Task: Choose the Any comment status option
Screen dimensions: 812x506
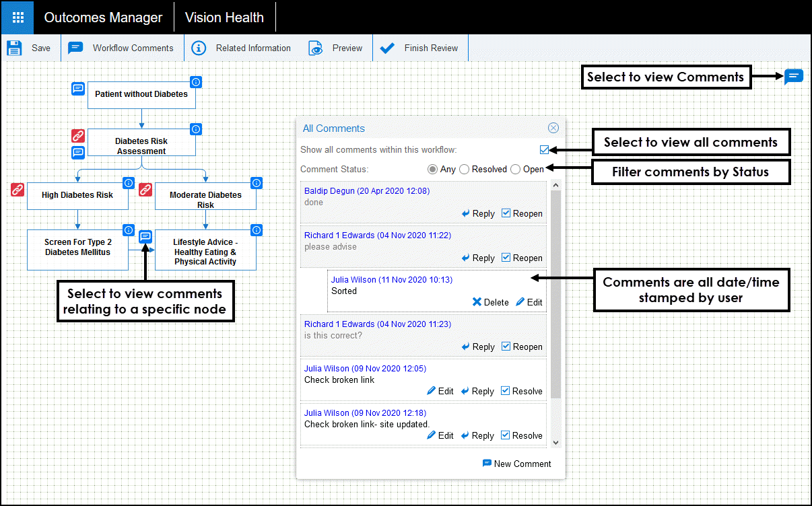Action: (432, 170)
